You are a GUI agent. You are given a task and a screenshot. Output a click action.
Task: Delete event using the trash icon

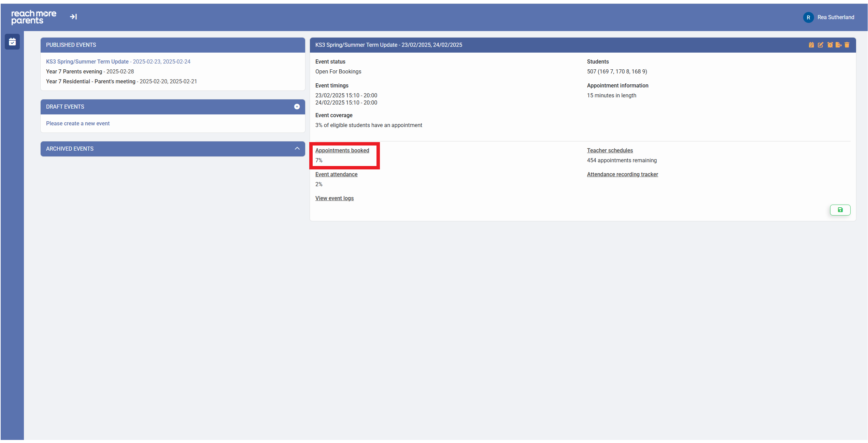tap(847, 45)
